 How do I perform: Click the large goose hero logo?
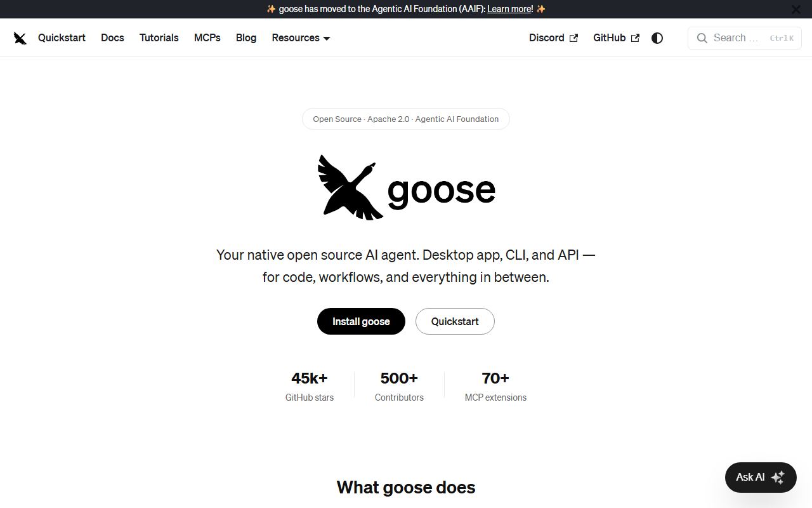[x=406, y=187]
